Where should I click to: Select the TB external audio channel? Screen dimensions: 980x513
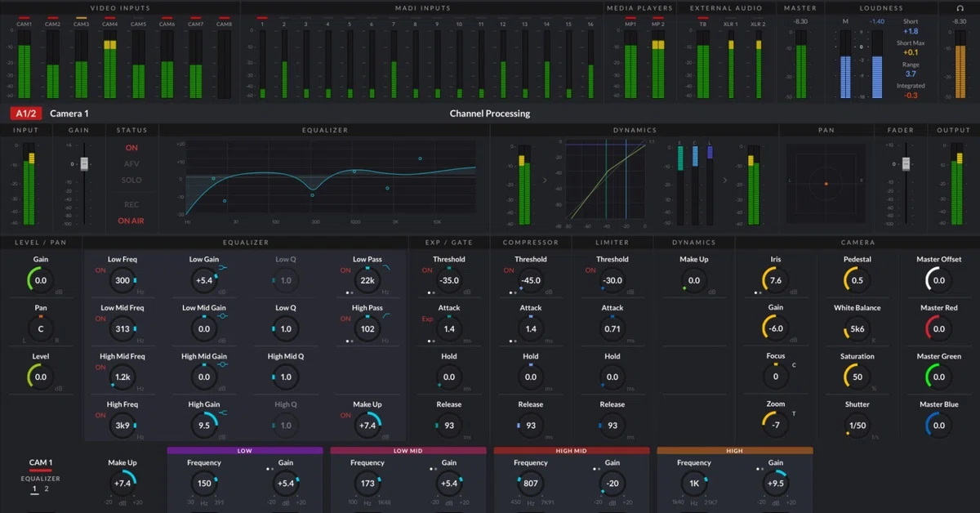click(x=702, y=25)
